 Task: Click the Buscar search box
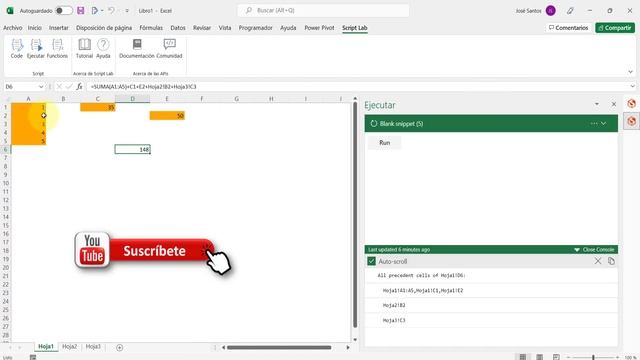[323, 11]
